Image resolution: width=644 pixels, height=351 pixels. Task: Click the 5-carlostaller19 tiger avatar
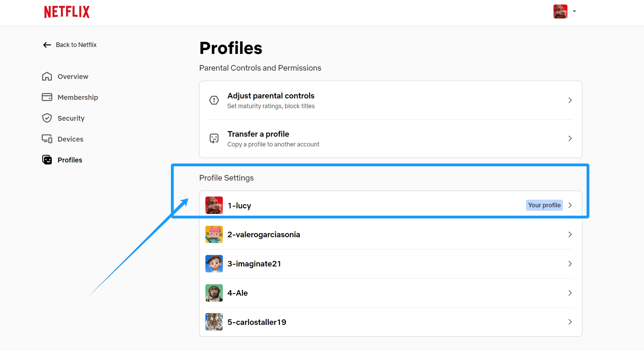[214, 322]
